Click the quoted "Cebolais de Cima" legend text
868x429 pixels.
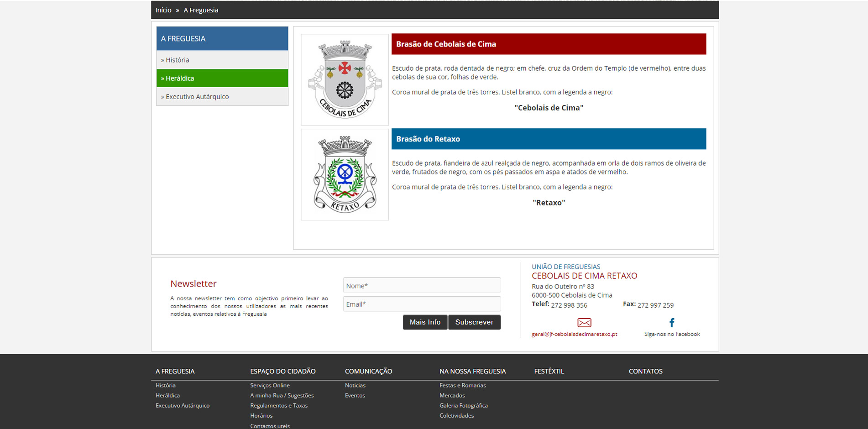tap(549, 108)
